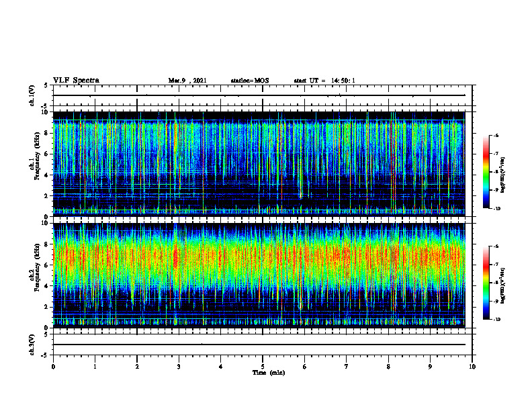532x411 pixels.
Task: Click the ch.1 PSD color bar
Action: (x=486, y=172)
